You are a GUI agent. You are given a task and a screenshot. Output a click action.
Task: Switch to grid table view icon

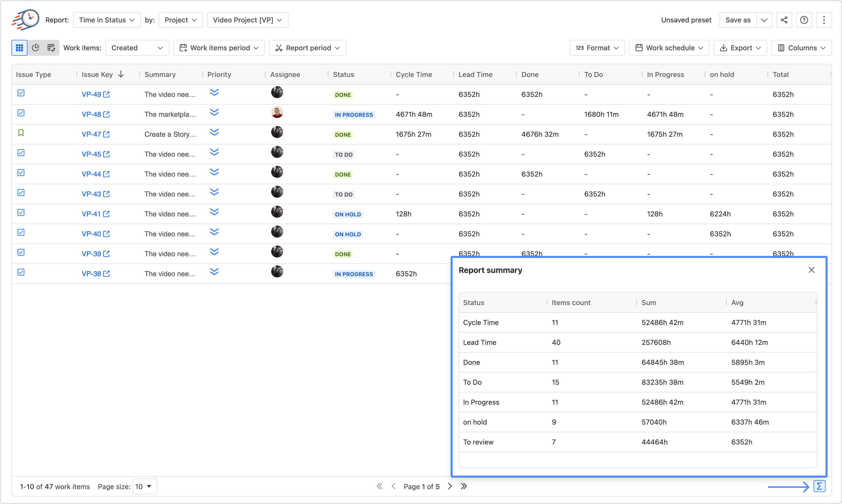[19, 48]
